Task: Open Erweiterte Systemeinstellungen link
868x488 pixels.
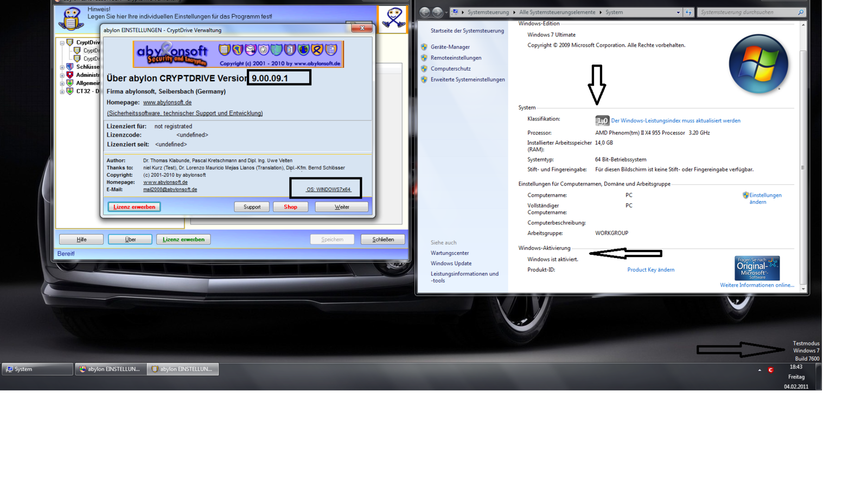Action: (468, 80)
